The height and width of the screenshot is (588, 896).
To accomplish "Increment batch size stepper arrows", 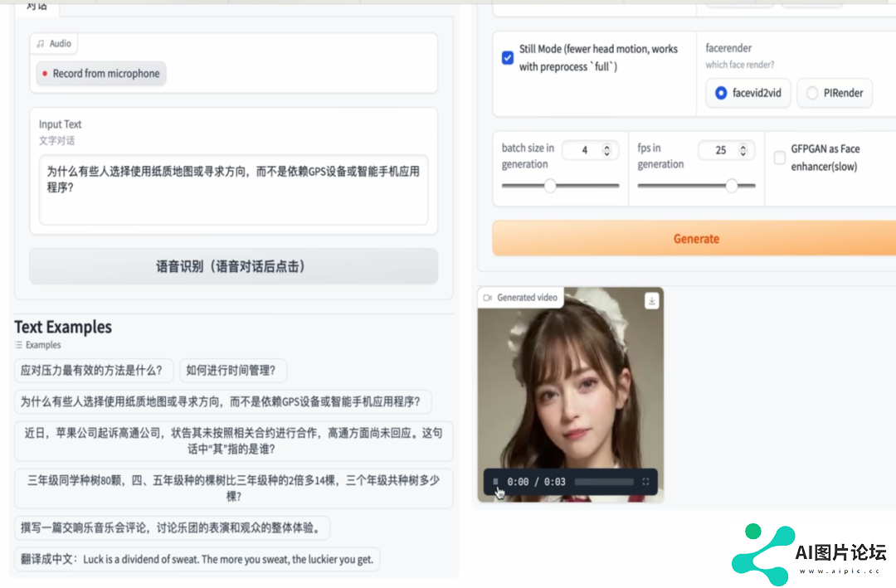I will 606,150.
